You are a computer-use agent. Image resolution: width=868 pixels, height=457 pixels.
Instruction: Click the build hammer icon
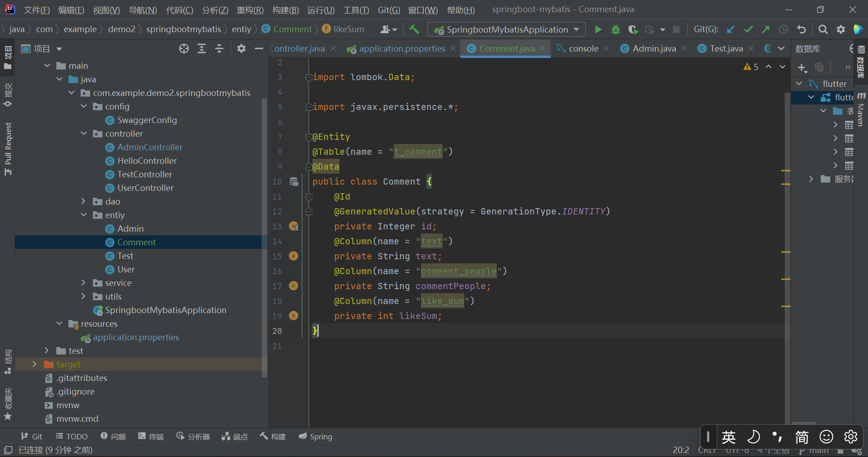coord(414,29)
